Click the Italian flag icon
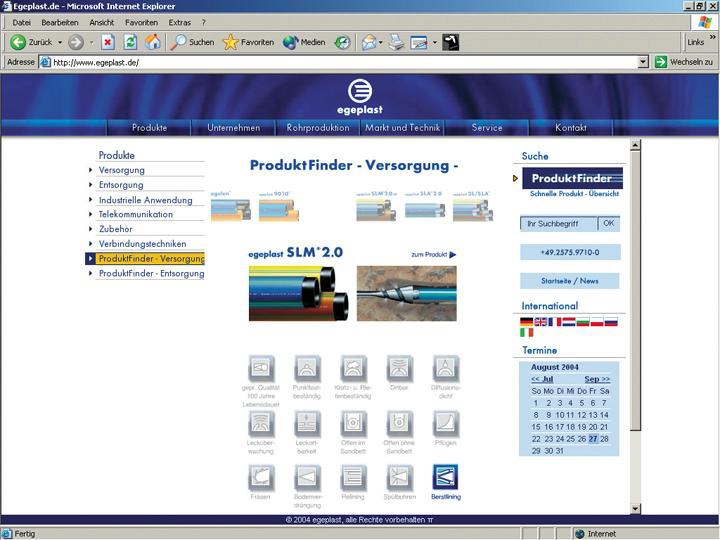Image resolution: width=720 pixels, height=540 pixels. (527, 333)
